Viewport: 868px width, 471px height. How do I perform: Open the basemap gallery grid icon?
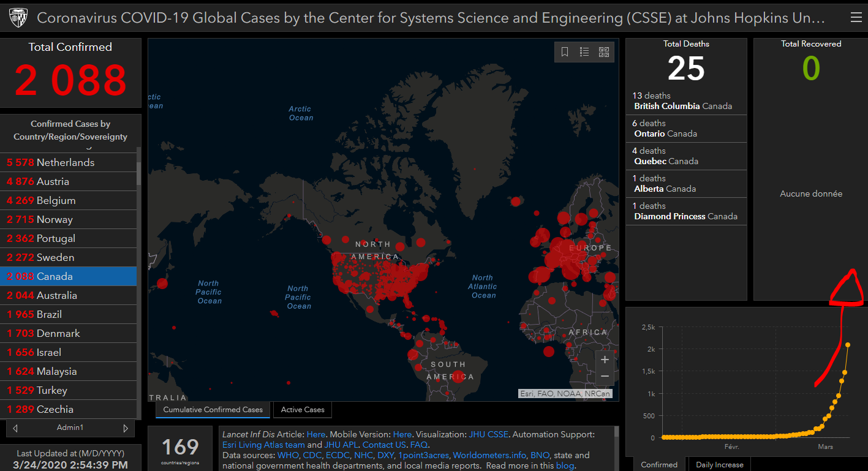click(x=604, y=52)
